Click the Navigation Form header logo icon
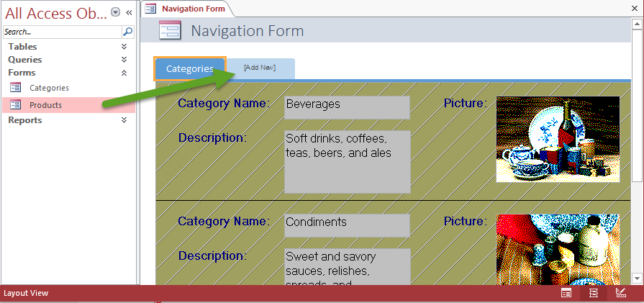 coord(170,30)
